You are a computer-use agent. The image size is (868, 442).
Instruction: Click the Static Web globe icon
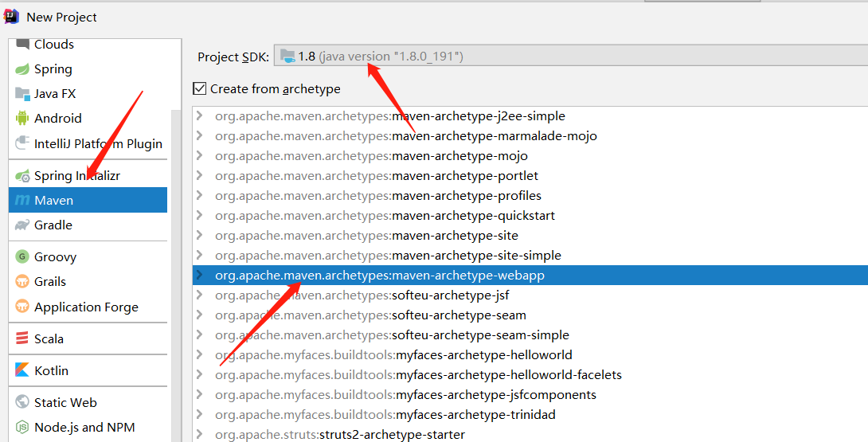[22, 401]
